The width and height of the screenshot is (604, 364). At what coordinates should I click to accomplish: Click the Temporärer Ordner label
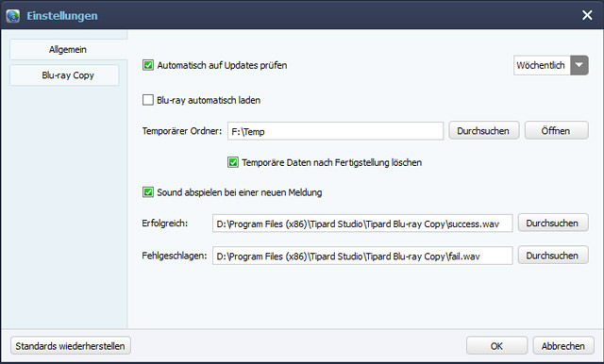[x=182, y=131]
